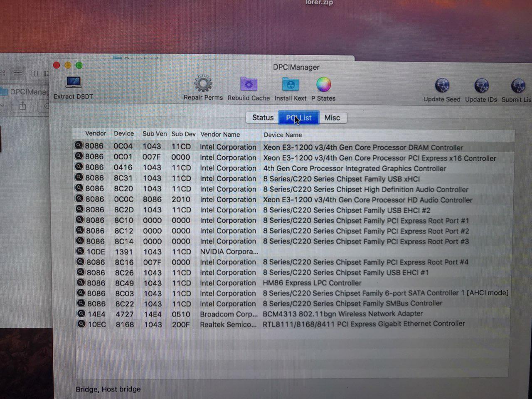Screen dimensions: 532x399
Task: Sort by the Device column header
Action: (124, 133)
